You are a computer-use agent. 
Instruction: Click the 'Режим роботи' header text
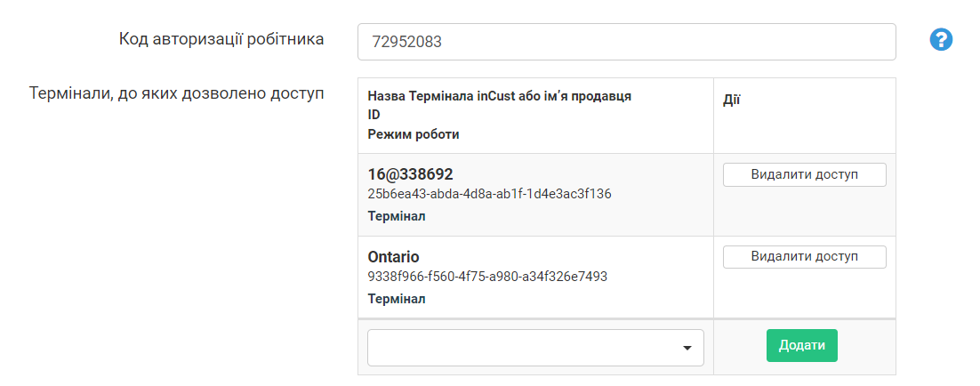pos(413,135)
